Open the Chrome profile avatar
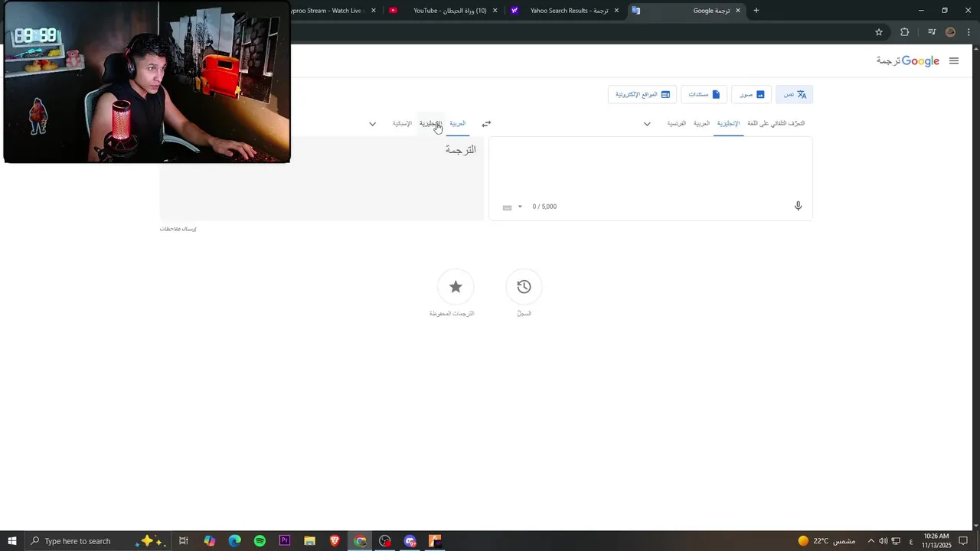The image size is (980, 551). [x=950, y=32]
